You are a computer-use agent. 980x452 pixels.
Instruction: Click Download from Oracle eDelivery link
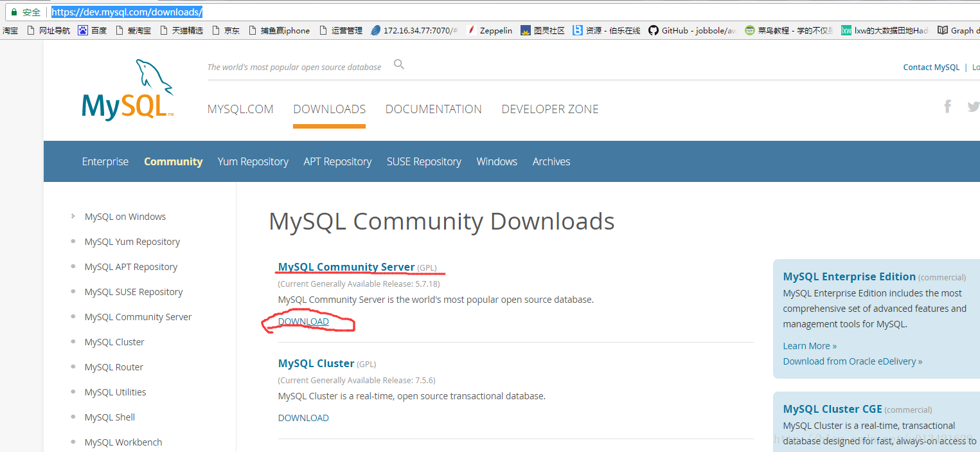tap(853, 361)
